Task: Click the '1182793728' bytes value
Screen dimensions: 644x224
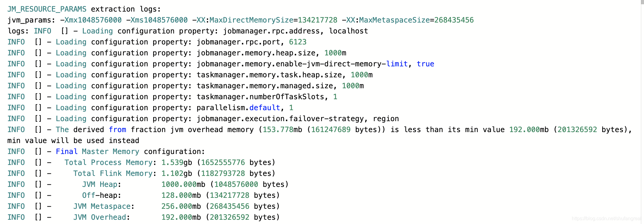Action: 223,173
